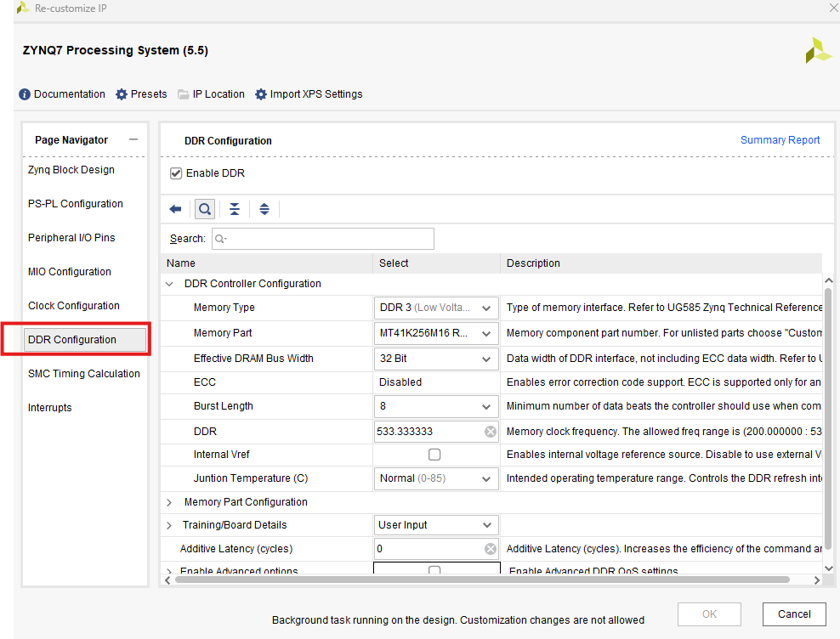
Task: Select DDR Configuration page
Action: tap(85, 340)
